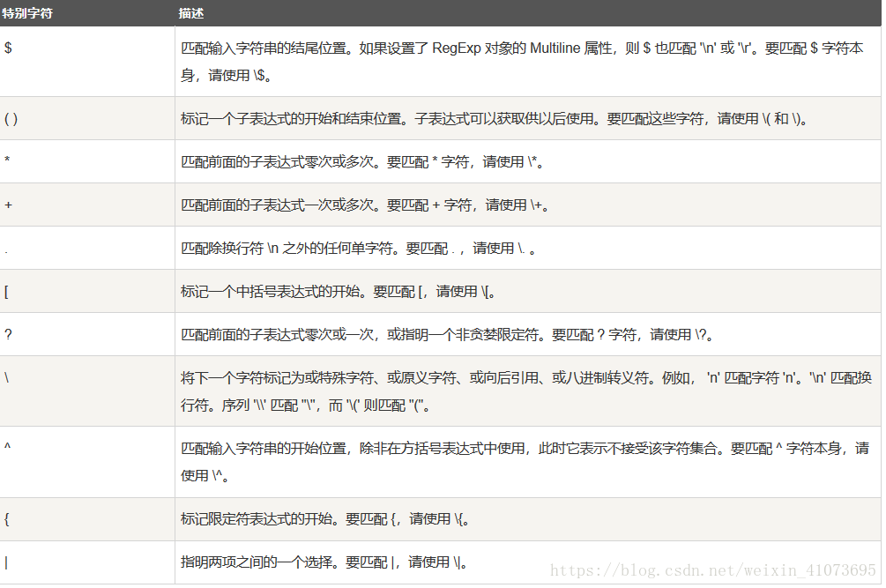Click the 特别字符 column header
The image size is (886, 588).
coord(87,13)
